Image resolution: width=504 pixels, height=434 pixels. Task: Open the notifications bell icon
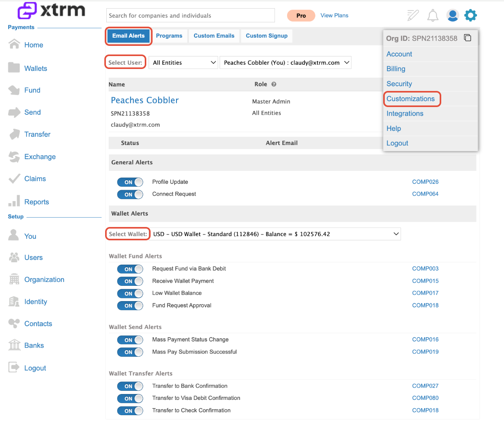[433, 15]
